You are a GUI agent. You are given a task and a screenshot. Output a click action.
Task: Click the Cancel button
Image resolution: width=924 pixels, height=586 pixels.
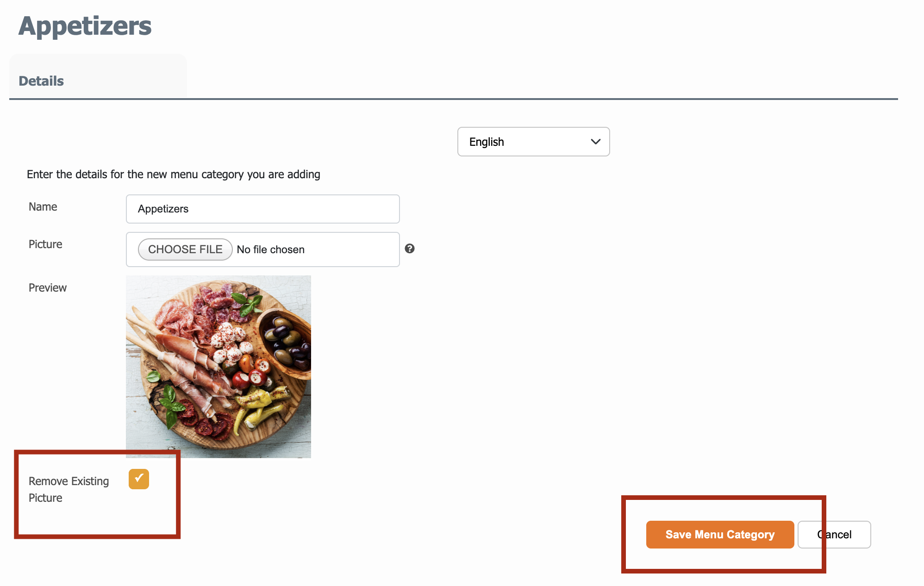click(834, 535)
